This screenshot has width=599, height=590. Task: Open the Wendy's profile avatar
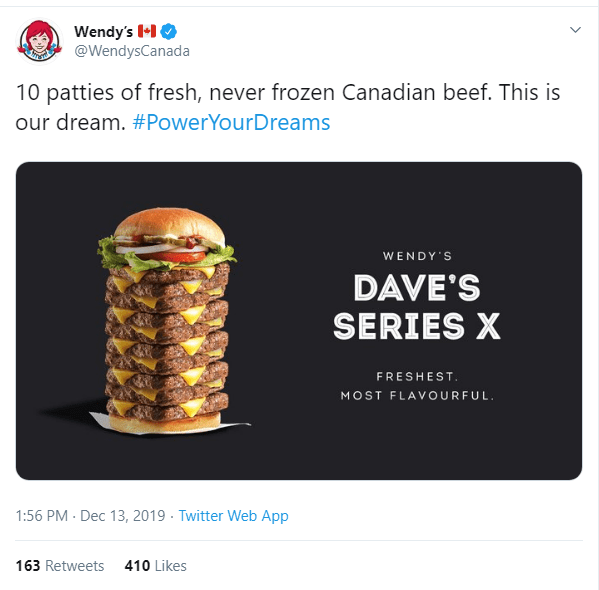tap(39, 41)
